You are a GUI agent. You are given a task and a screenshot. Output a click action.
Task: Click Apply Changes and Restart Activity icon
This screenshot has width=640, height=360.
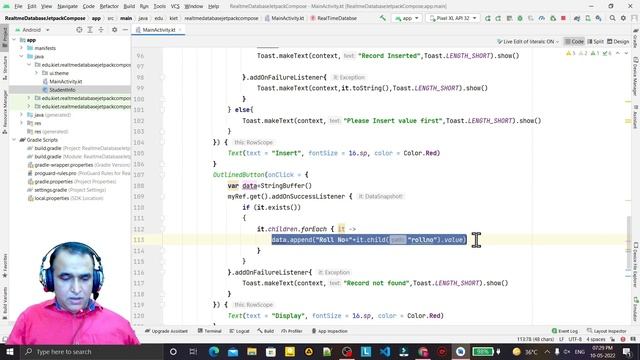[498, 18]
